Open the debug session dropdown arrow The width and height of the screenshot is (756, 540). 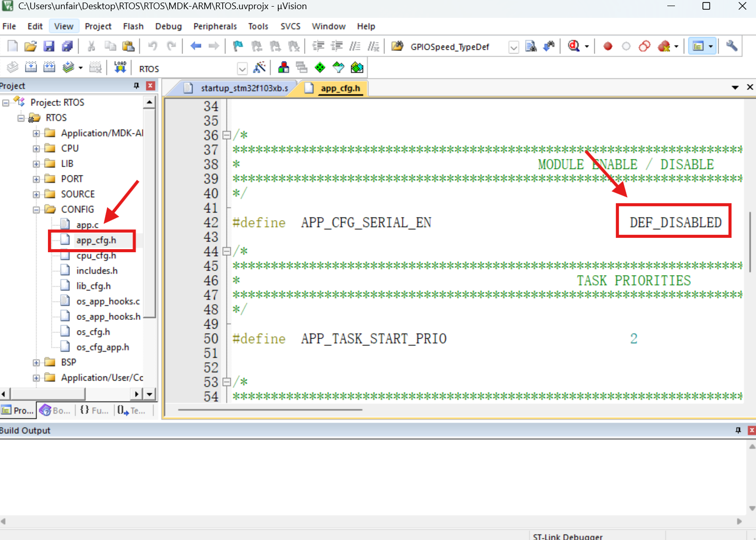[587, 46]
